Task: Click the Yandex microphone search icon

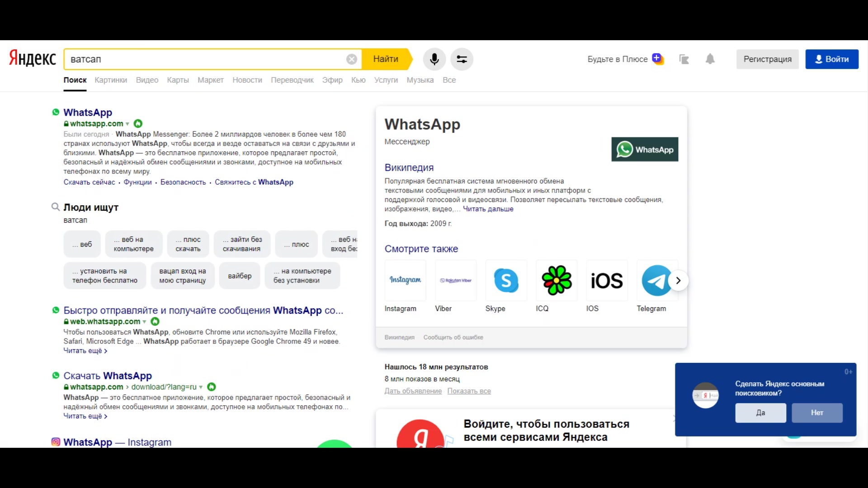Action: click(434, 59)
